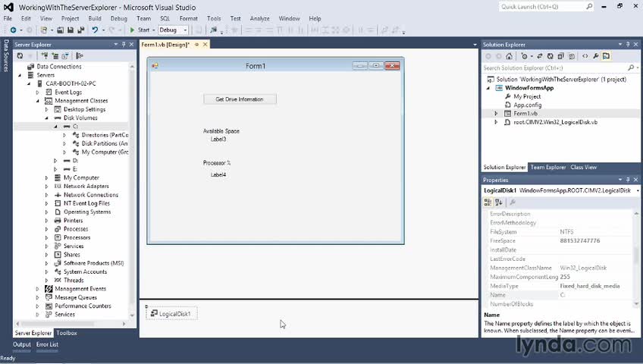Open the Error List tab
The image size is (643, 364).
tap(47, 344)
